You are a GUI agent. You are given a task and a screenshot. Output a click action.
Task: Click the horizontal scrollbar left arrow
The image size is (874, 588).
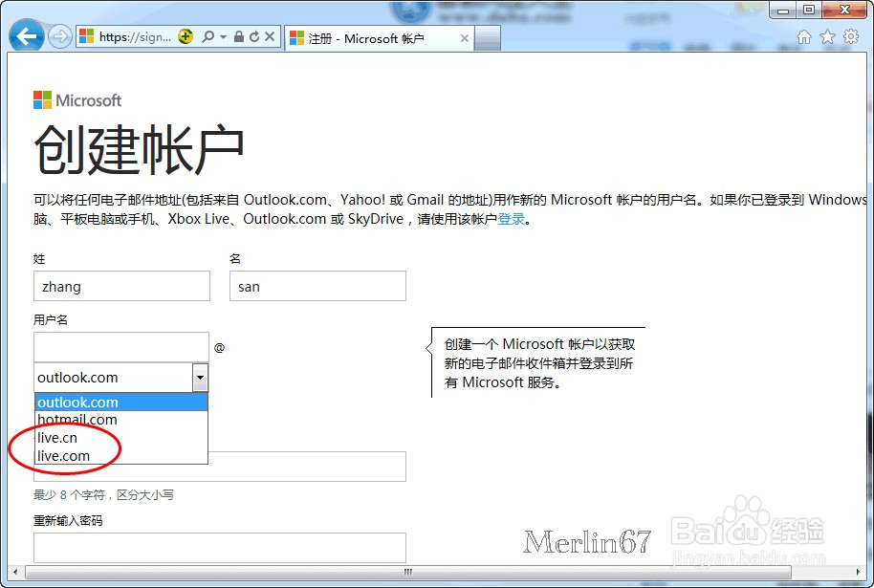tap(15, 572)
